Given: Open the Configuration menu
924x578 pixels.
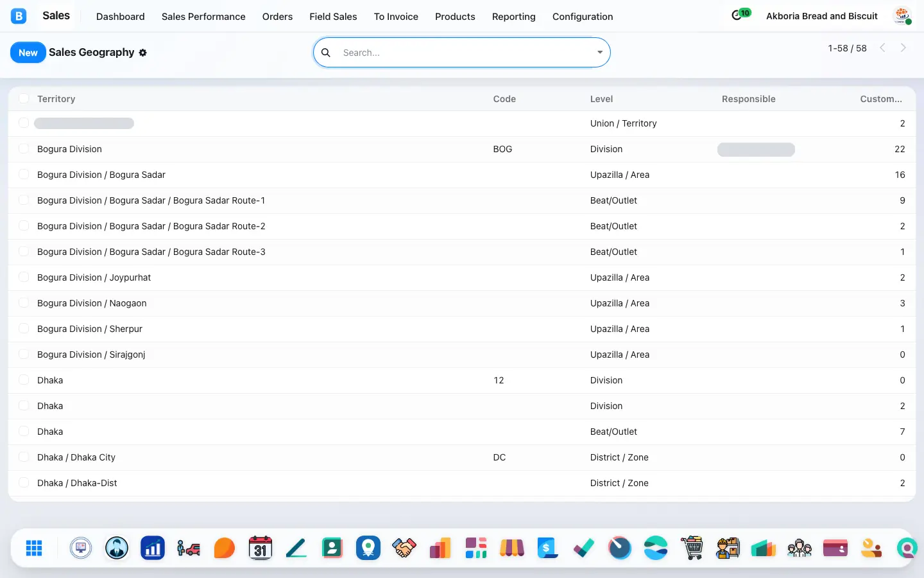Looking at the screenshot, I should tap(583, 17).
